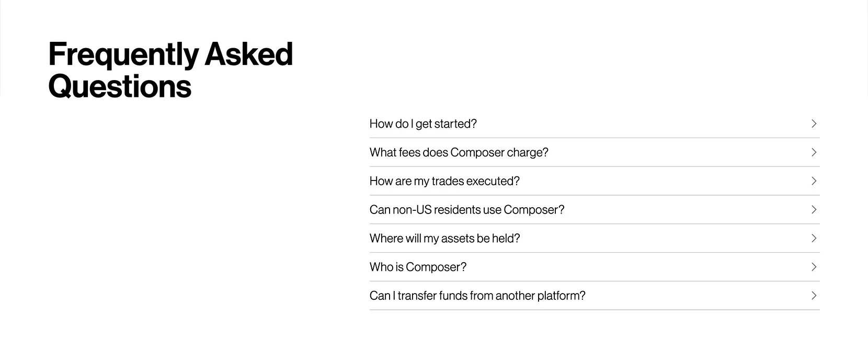Click the chevron on 'Where will my assets be held?'
The height and width of the screenshot is (360, 868).
(x=814, y=238)
